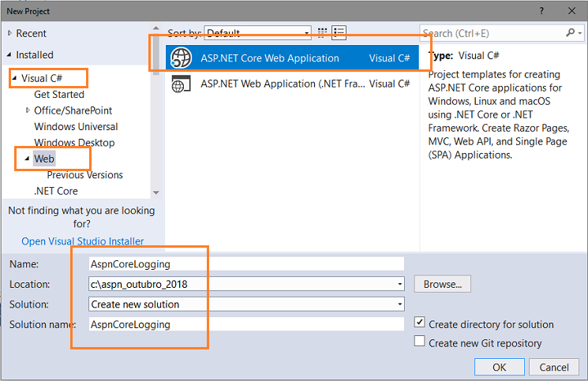The height and width of the screenshot is (381, 588).
Task: Click the tree scrollbar down arrow
Action: (x=156, y=192)
